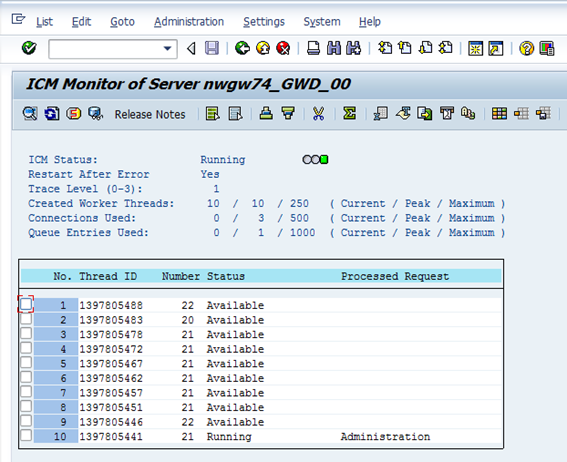Select checkbox for thread number 1
Viewport: 567px width, 462px height.
click(x=26, y=304)
